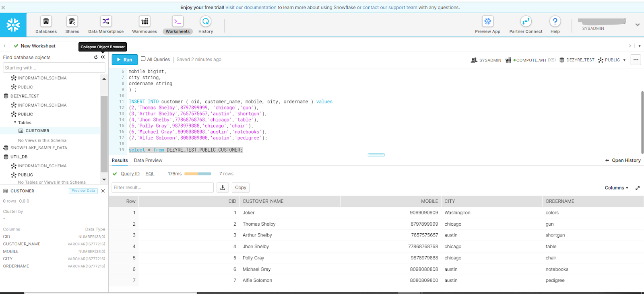The width and height of the screenshot is (644, 294).
Task: Select the CUSTOMER table in the tree
Action: [37, 131]
